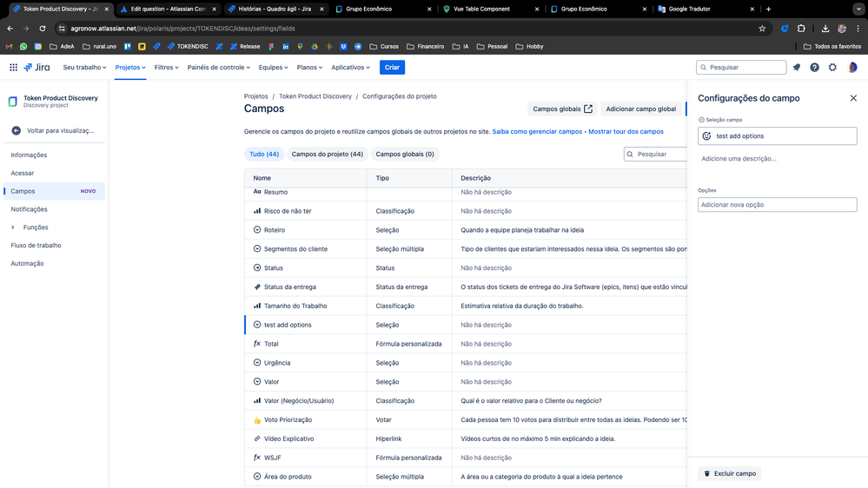Click the Token Product Discovery project icon
Viewport: 868px width, 488px height.
point(13,102)
